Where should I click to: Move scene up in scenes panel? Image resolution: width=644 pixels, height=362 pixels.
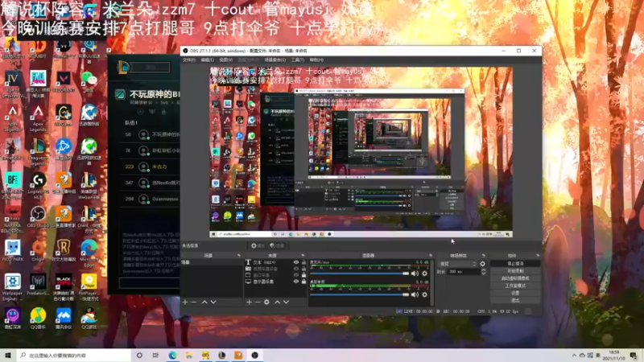coord(204,302)
